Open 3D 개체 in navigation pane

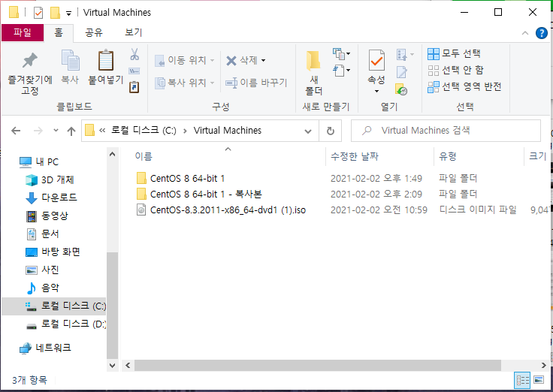point(50,179)
